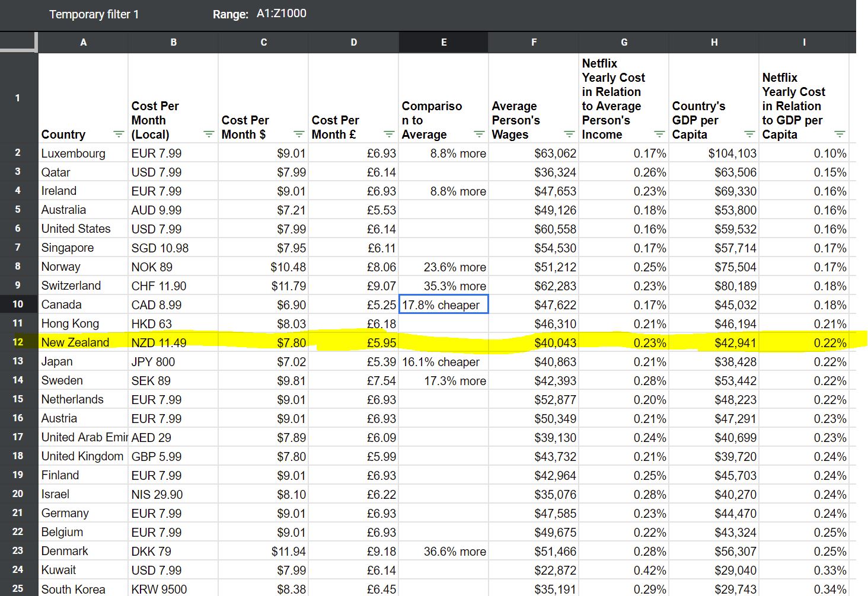The width and height of the screenshot is (868, 596).
Task: Expand Netflix Cost to GDP filter dropdown
Action: [x=840, y=134]
